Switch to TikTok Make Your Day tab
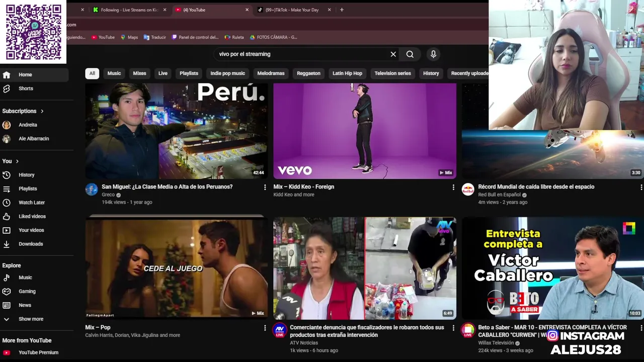The image size is (644, 362). pyautogui.click(x=291, y=10)
